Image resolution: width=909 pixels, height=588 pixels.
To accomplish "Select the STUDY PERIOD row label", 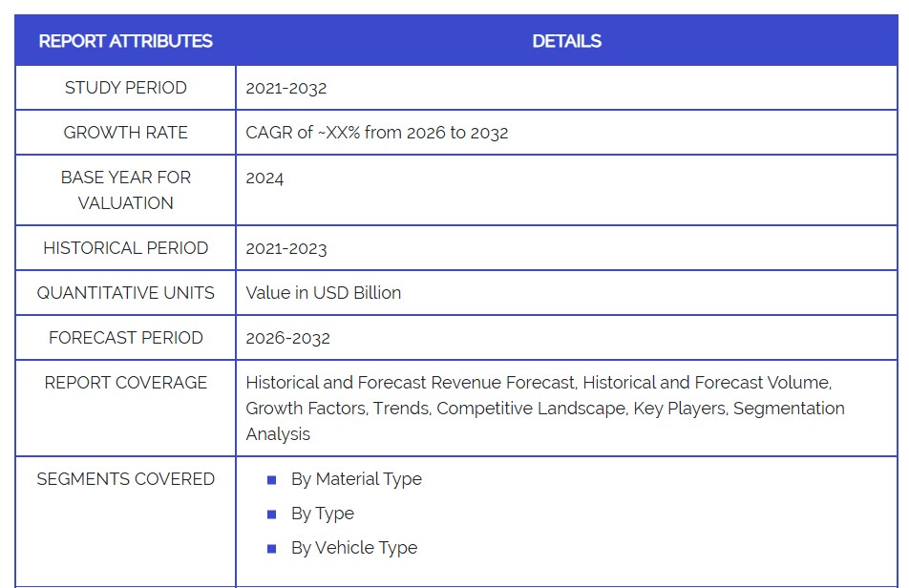I will [x=125, y=88].
